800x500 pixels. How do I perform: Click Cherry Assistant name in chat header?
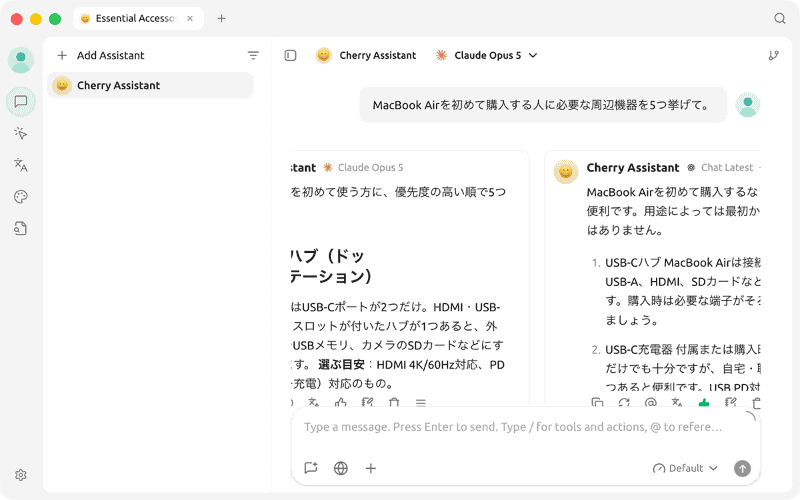point(378,55)
